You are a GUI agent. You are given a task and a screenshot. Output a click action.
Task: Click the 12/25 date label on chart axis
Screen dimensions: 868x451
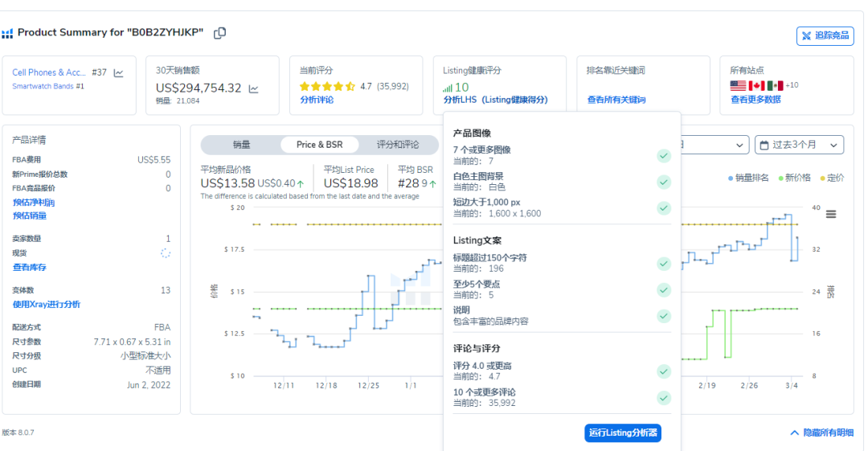[x=368, y=386]
